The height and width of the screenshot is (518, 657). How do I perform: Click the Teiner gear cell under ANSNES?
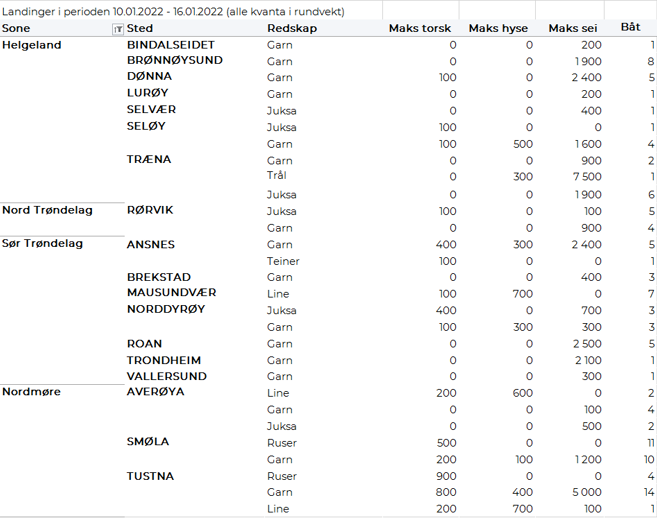(x=283, y=260)
